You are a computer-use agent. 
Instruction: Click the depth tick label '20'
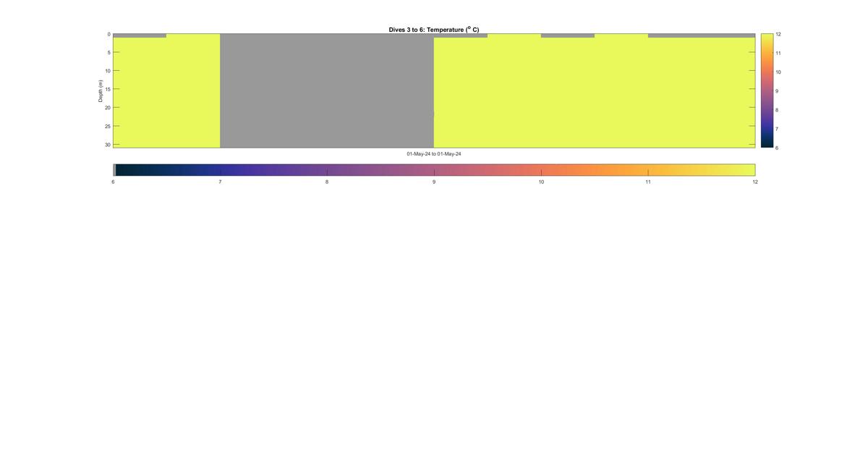[107, 108]
